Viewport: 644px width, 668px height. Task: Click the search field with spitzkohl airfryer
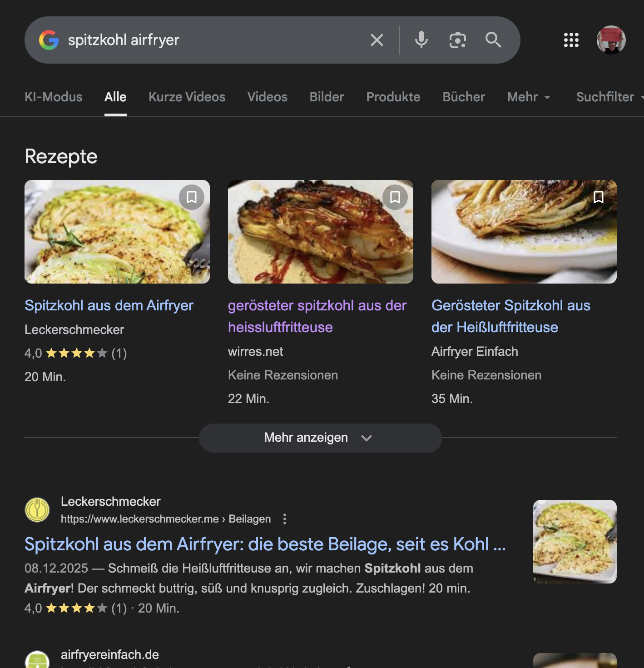[x=213, y=40]
